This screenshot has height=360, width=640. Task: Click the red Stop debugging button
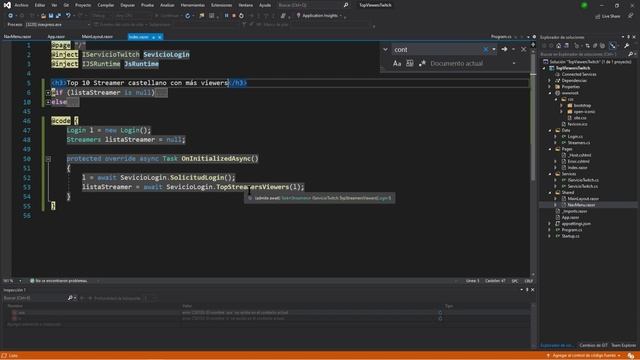coord(234,16)
